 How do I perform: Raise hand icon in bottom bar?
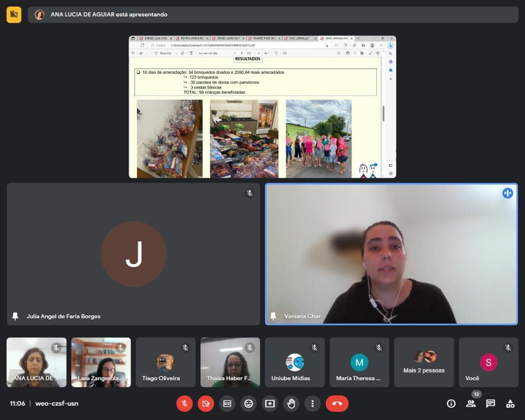click(291, 404)
